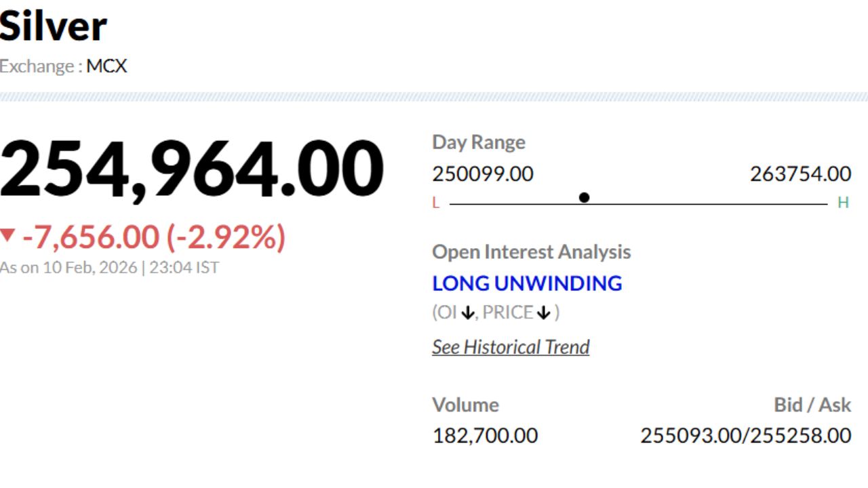868x488 pixels.
Task: Click the As on 10 Feb timestamp
Action: point(109,267)
